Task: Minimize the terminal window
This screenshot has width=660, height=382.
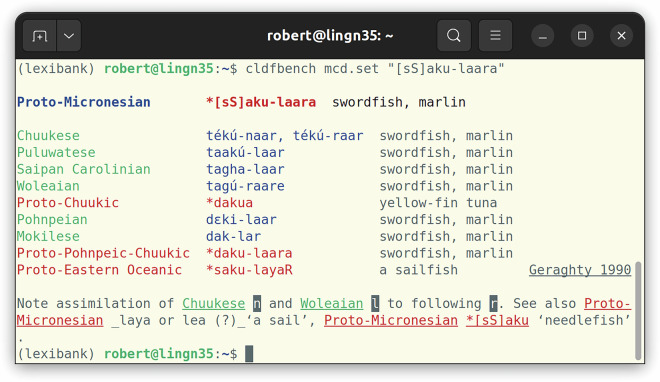Action: [543, 36]
